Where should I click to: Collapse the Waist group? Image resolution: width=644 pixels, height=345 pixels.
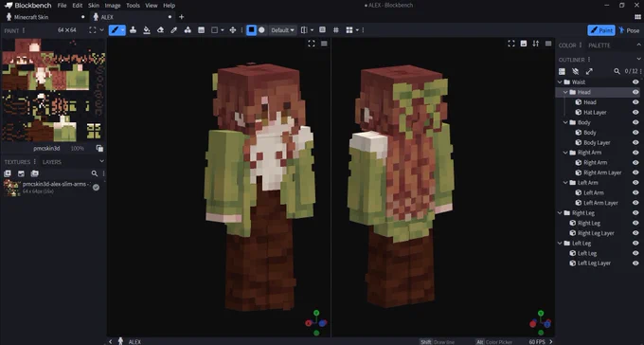coord(560,82)
